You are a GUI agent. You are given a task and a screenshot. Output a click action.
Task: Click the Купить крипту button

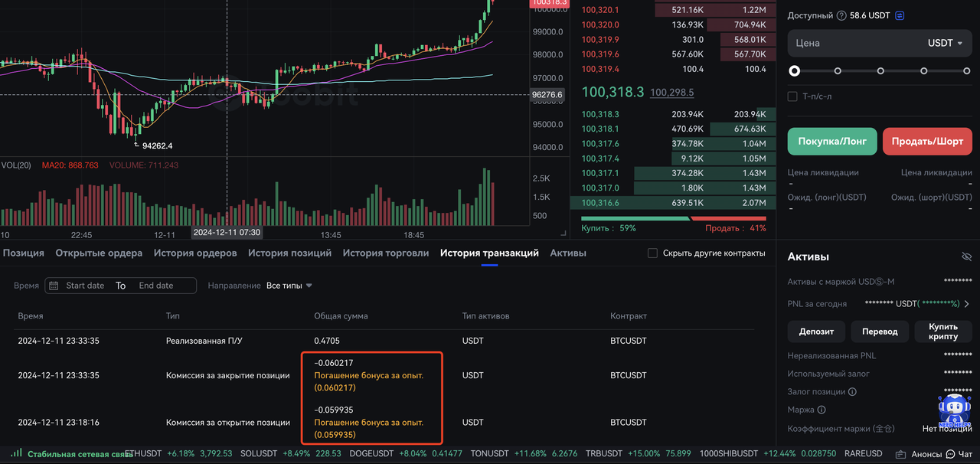943,332
